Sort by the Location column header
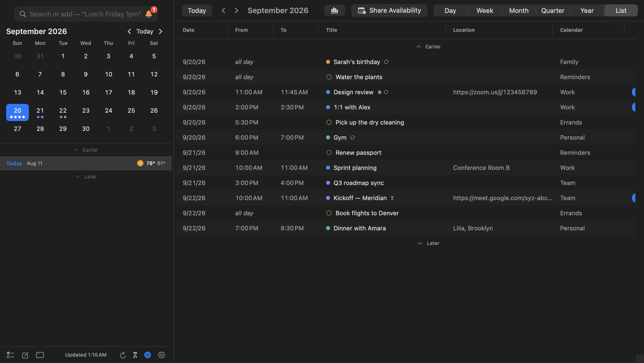The height and width of the screenshot is (363, 644). point(464,30)
